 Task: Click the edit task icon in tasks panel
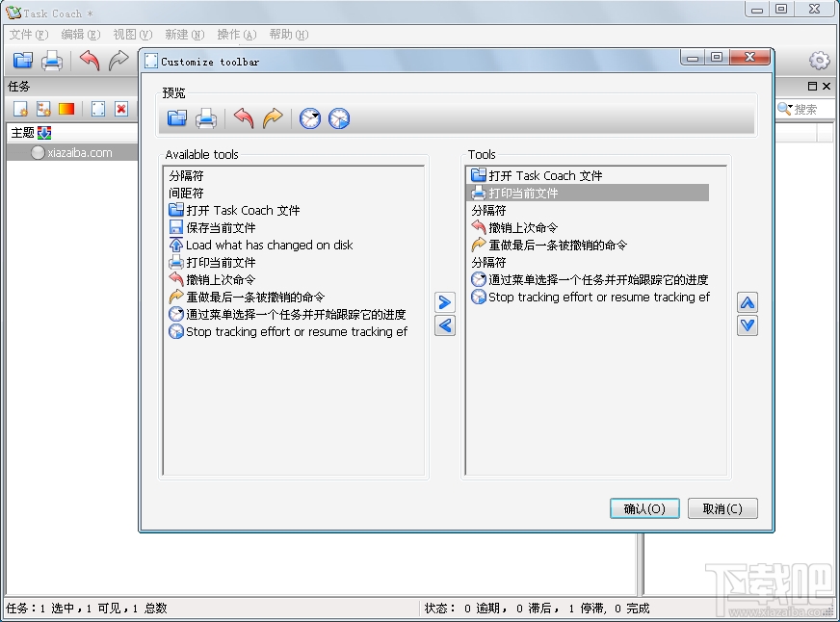(x=98, y=109)
